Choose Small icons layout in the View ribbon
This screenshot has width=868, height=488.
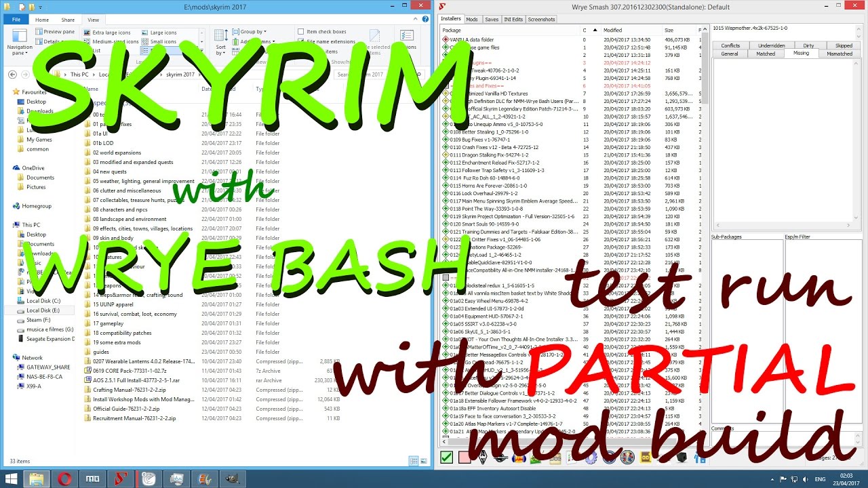(159, 41)
